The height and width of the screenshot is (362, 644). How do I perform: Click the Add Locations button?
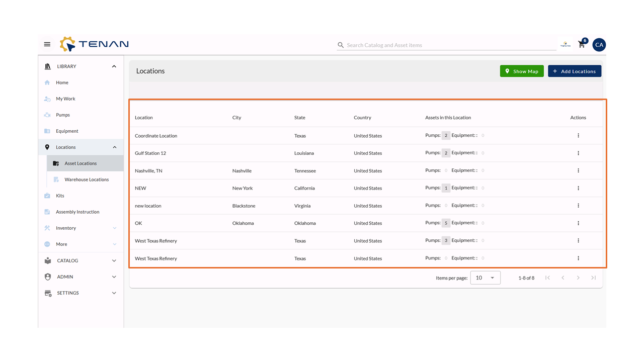(574, 71)
